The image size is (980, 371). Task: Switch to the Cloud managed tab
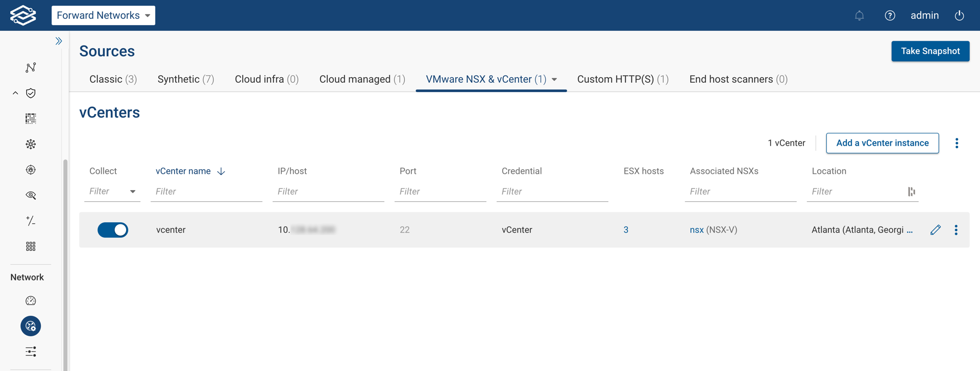coord(362,79)
